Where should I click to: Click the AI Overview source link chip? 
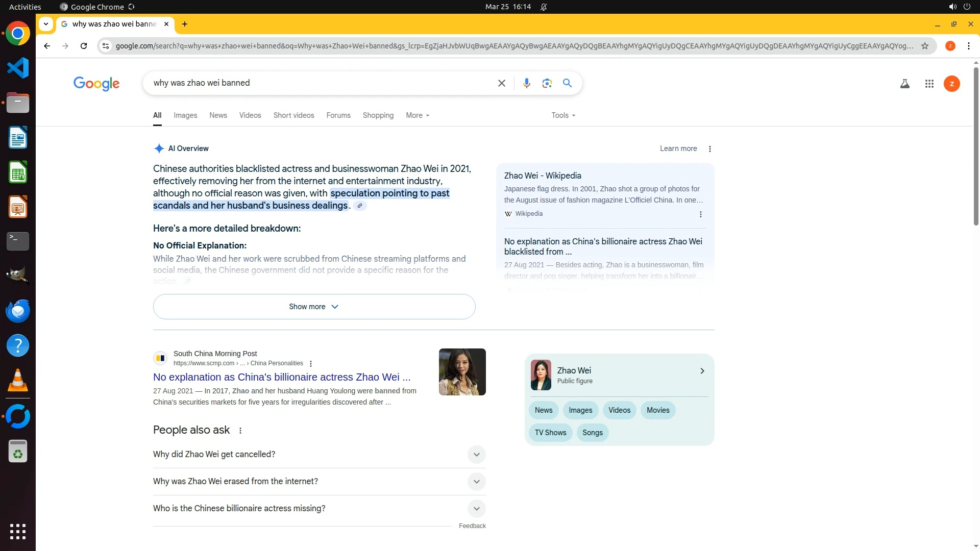[x=360, y=206]
